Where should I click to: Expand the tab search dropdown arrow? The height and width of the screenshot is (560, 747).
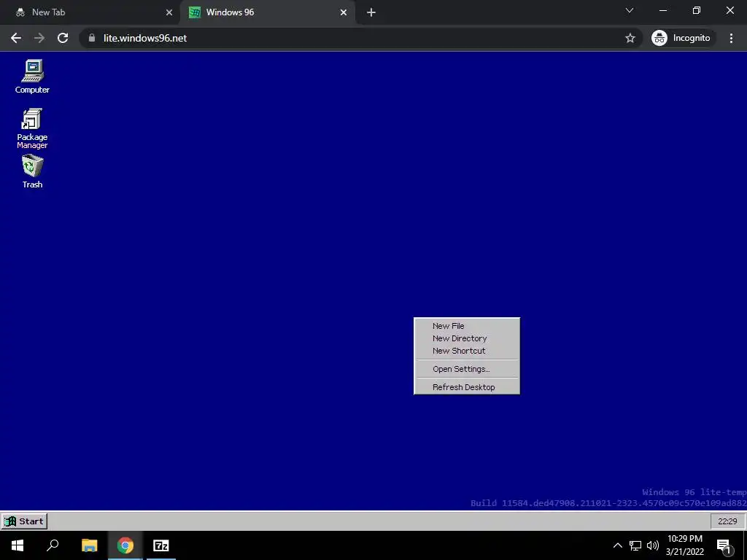point(630,10)
